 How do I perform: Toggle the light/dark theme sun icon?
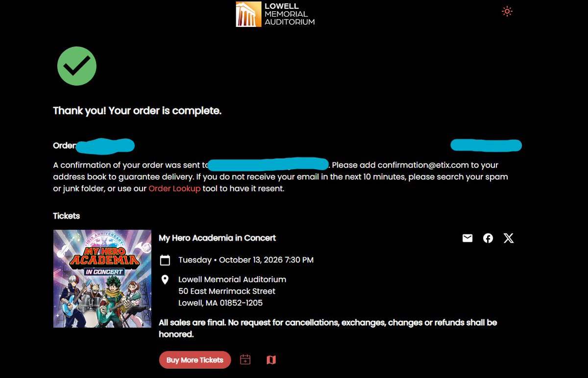click(x=507, y=11)
